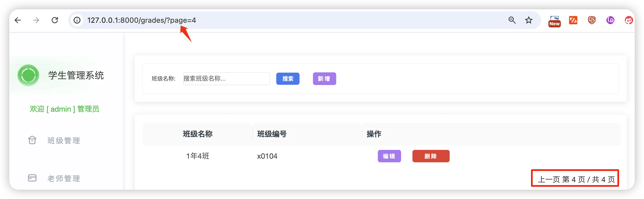Click the 老师管理 card icon in sidebar
Viewport: 644px width, 199px height.
tap(32, 178)
